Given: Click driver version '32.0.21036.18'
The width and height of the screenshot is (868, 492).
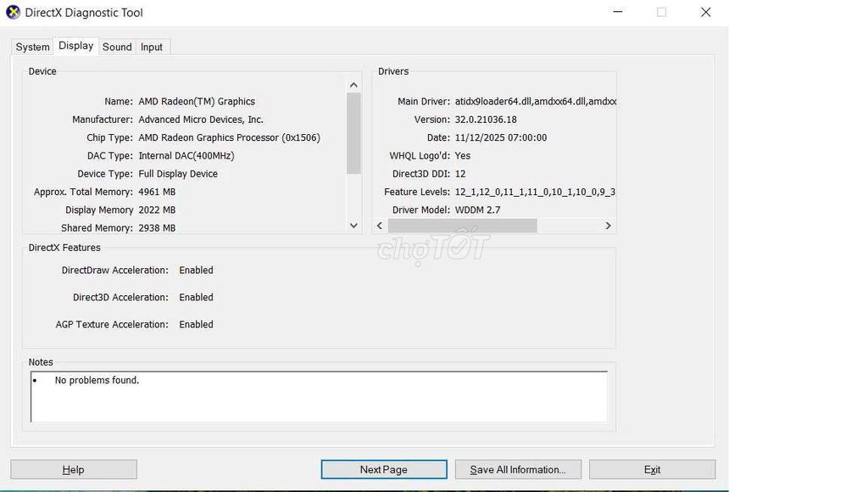Looking at the screenshot, I should pos(486,120).
